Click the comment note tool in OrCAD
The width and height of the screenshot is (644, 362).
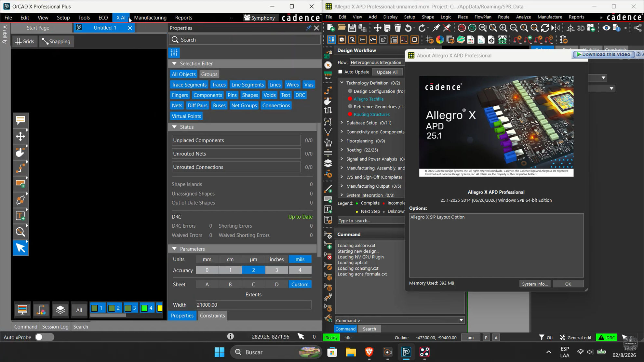tap(20, 120)
